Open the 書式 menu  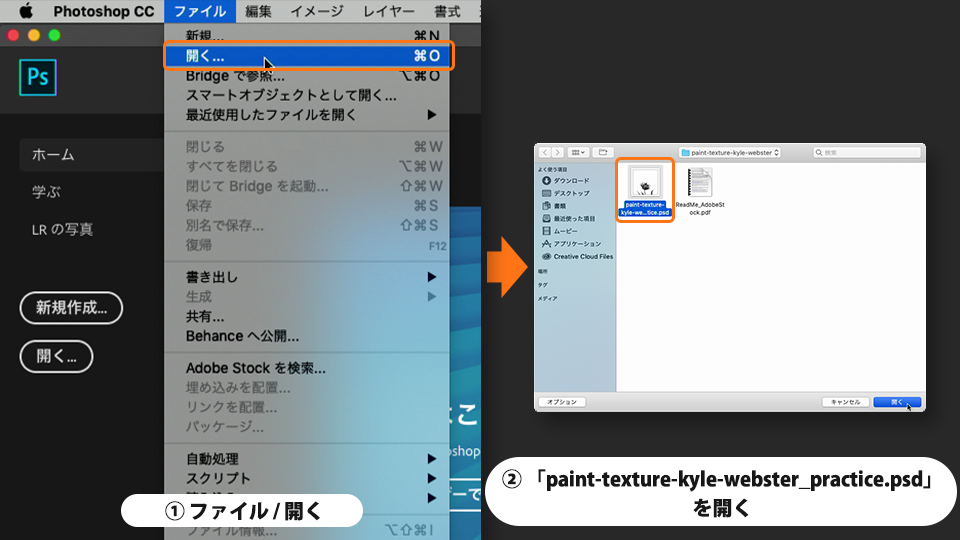pyautogui.click(x=448, y=11)
